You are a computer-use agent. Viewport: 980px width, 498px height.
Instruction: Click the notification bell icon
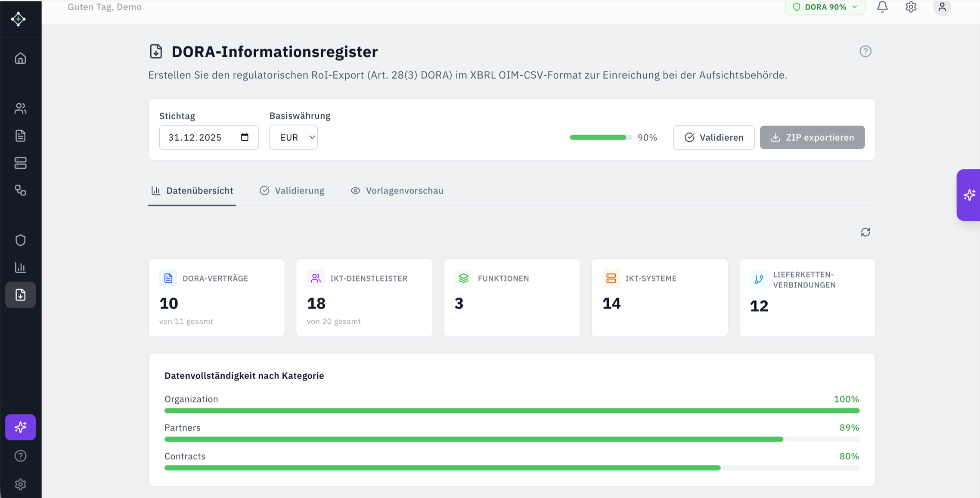tap(882, 7)
